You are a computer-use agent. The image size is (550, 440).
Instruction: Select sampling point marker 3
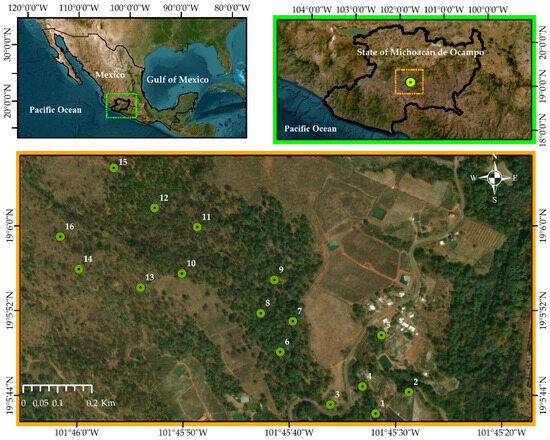tap(330, 405)
